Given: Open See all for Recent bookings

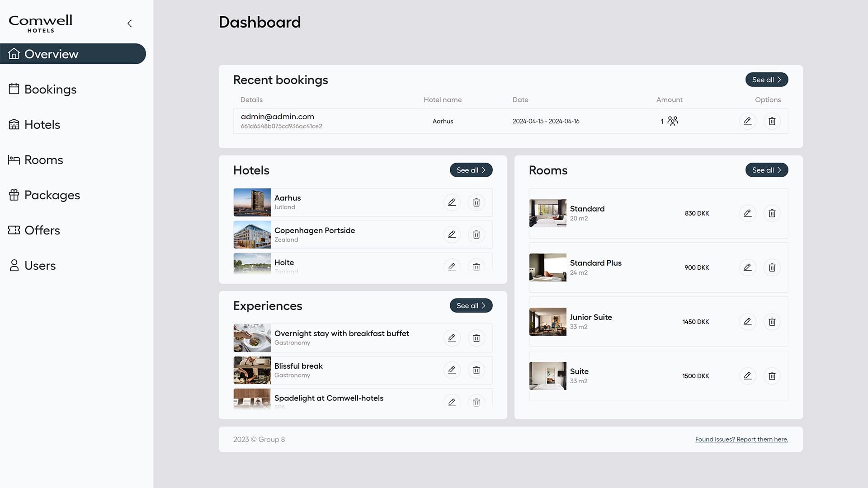Looking at the screenshot, I should (x=766, y=80).
